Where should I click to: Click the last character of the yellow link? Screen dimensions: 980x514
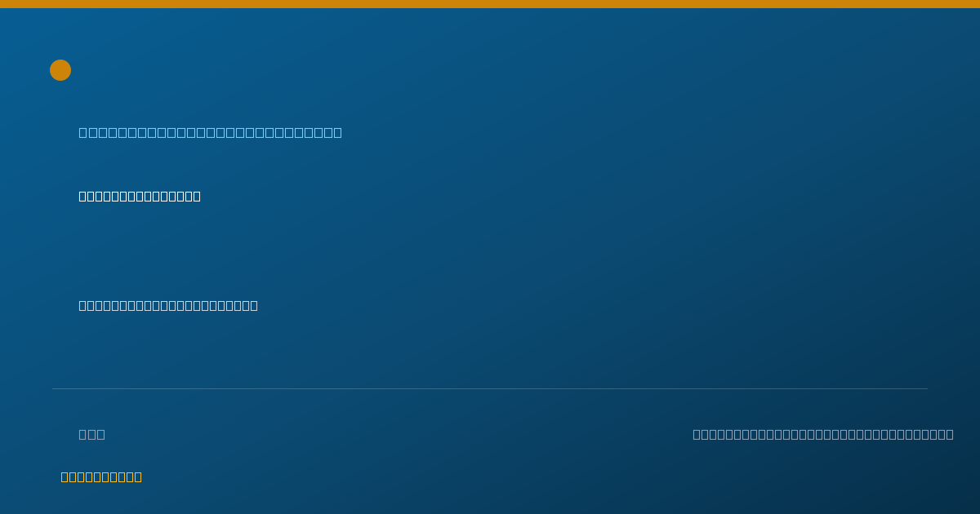pos(137,477)
